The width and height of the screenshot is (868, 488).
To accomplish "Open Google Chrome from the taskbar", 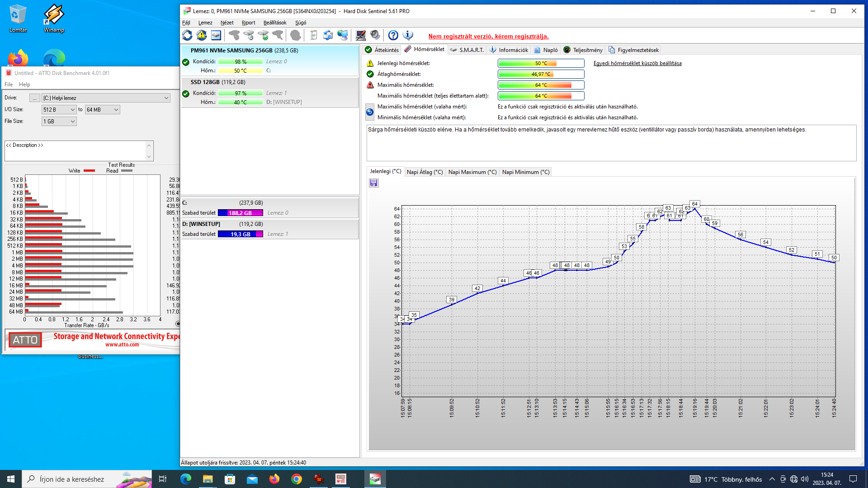I will pyautogui.click(x=297, y=479).
